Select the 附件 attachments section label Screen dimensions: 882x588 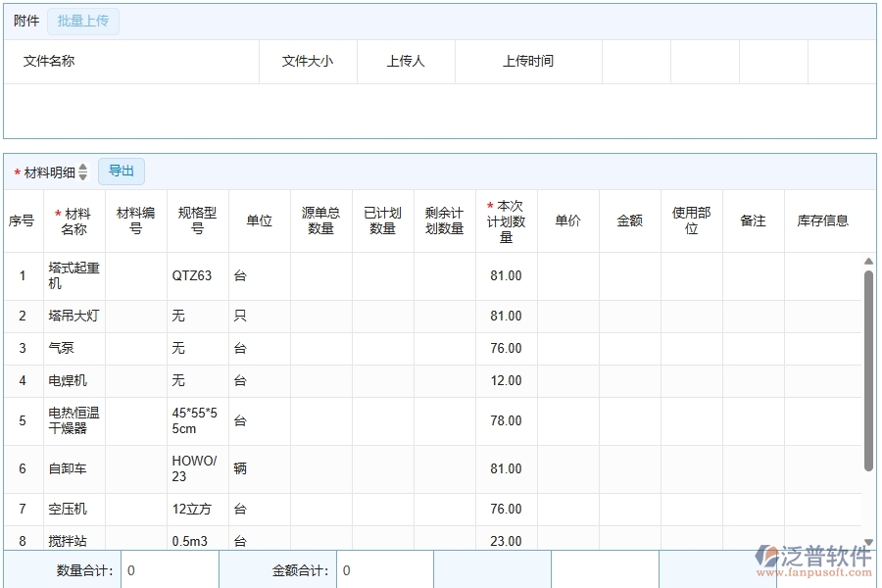coord(26,20)
